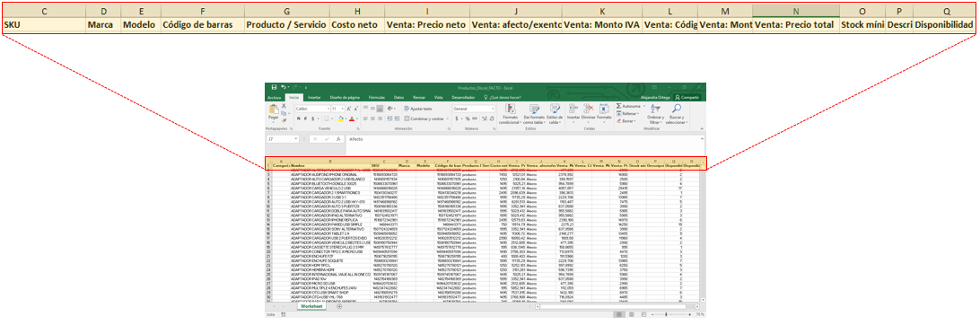The width and height of the screenshot is (980, 325).
Task: Toggle Ajustar texto wrap option
Action: [x=419, y=109]
